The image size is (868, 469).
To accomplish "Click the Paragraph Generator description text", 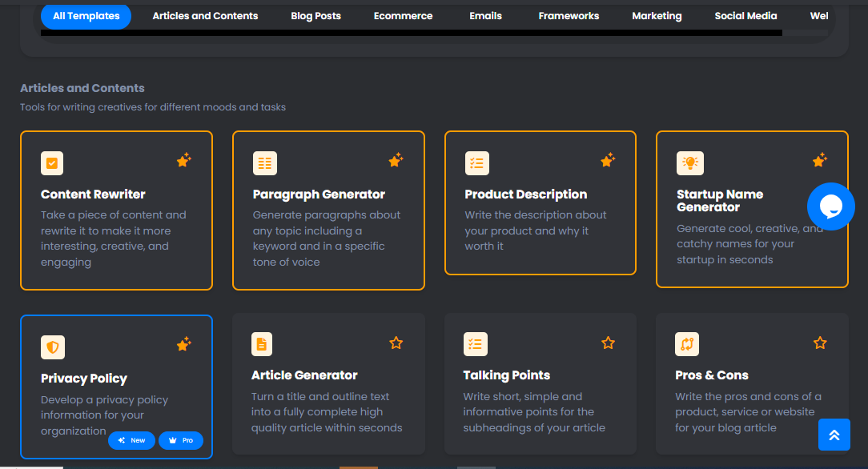I will 327,239.
